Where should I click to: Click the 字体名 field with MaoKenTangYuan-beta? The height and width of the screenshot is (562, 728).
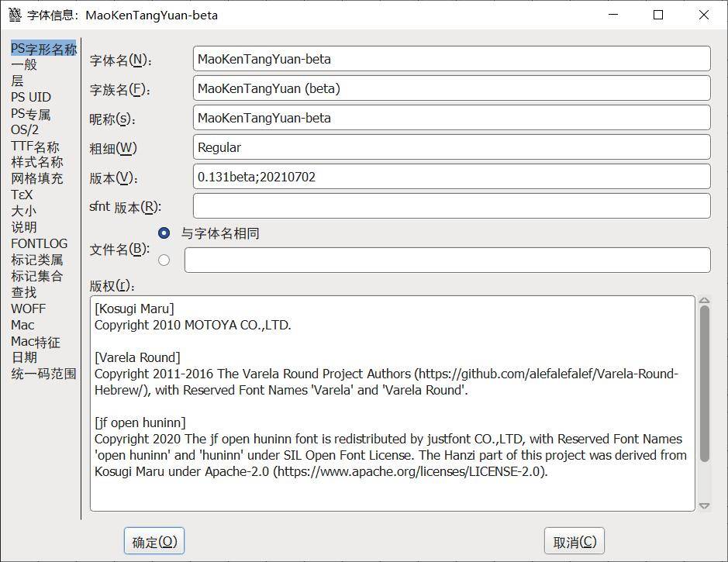[452, 59]
